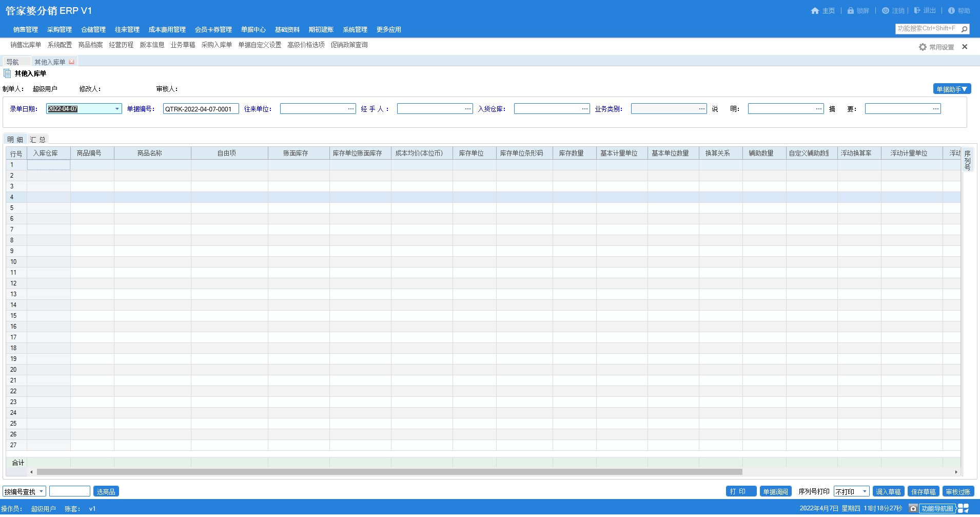Image resolution: width=980 pixels, height=517 pixels.
Task: Open 会员卡券管理 menu
Action: [213, 30]
